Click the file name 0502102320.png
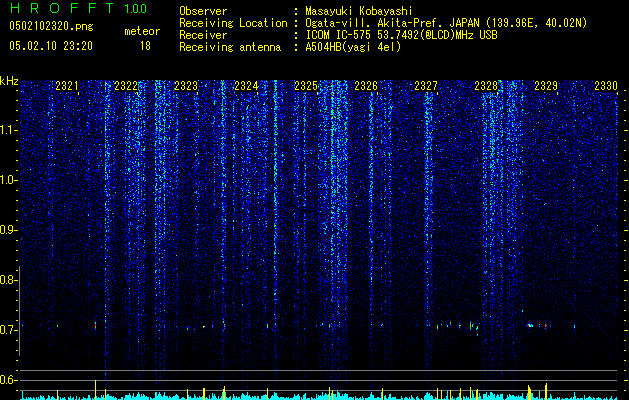629x400 pixels. 51,26
